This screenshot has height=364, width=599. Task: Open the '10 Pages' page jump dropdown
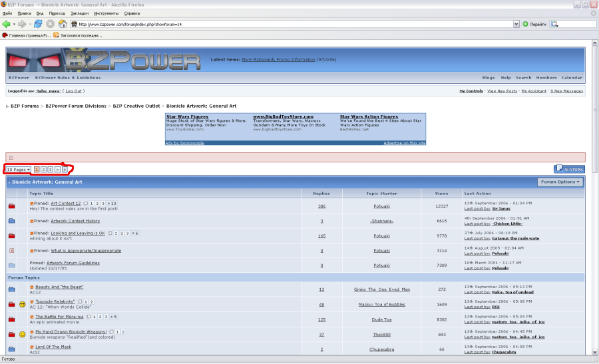[x=19, y=170]
